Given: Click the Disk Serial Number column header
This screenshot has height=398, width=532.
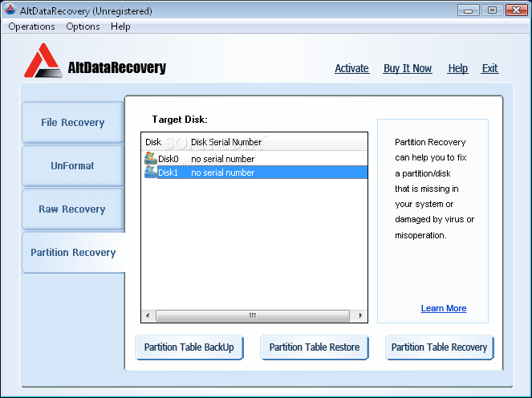Looking at the screenshot, I should point(278,142).
